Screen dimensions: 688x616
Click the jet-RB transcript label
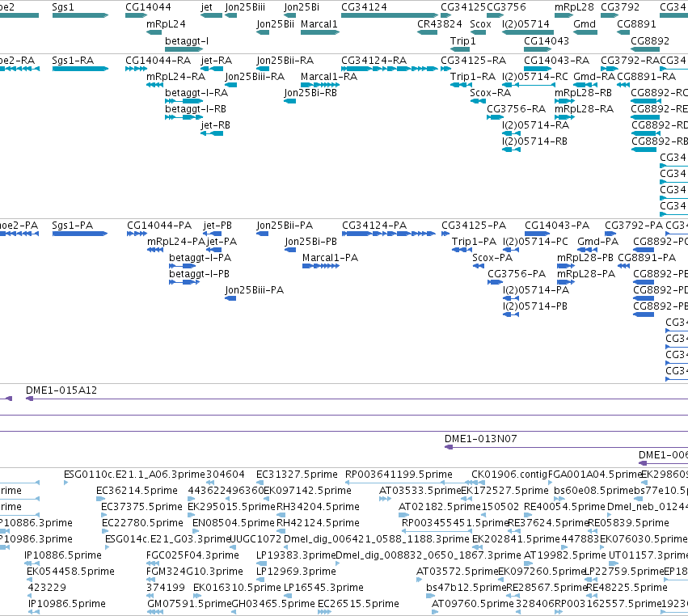(x=215, y=125)
